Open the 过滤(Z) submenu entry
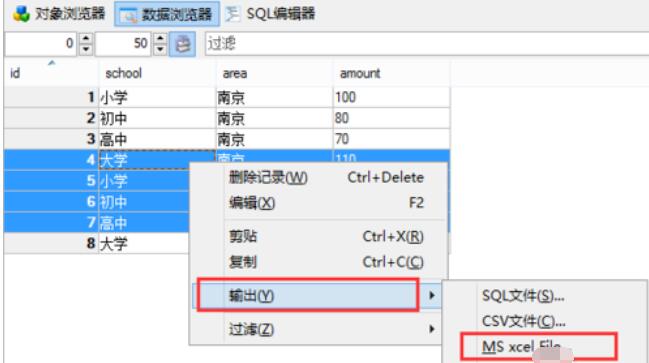Image resolution: width=649 pixels, height=363 pixels. pyautogui.click(x=319, y=329)
